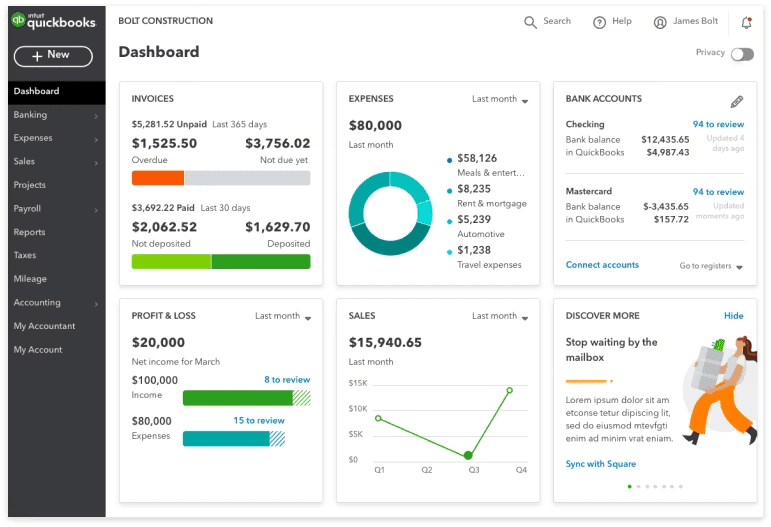
Task: Click the orange Overdue invoices bar
Action: [158, 178]
